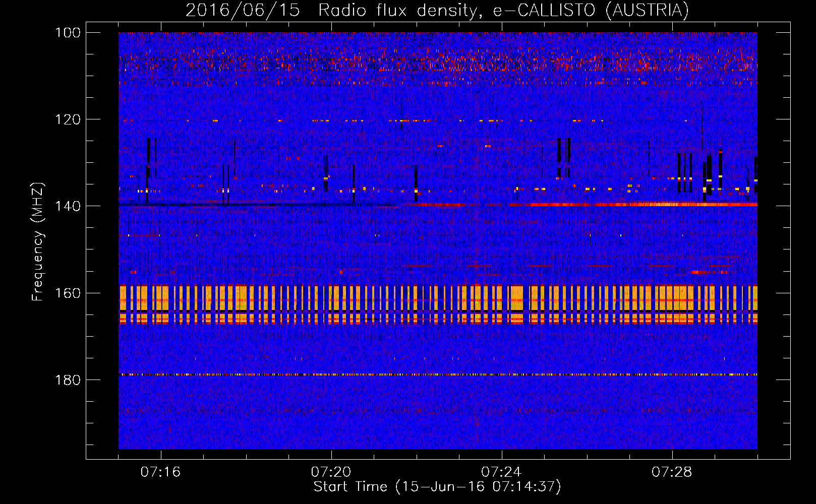The image size is (816, 504).
Task: Click "e-CALLISTO (AUSTRIA)" in the title
Action: tap(591, 10)
